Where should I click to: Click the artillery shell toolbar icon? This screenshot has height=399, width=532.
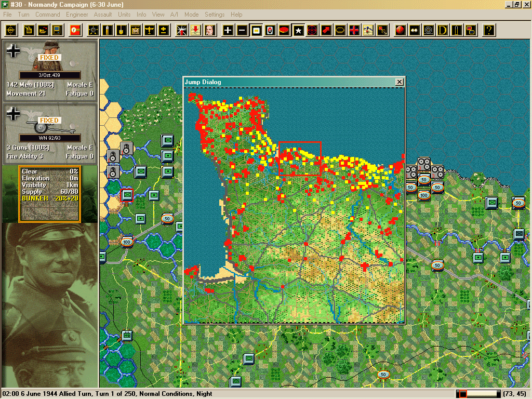108,30
